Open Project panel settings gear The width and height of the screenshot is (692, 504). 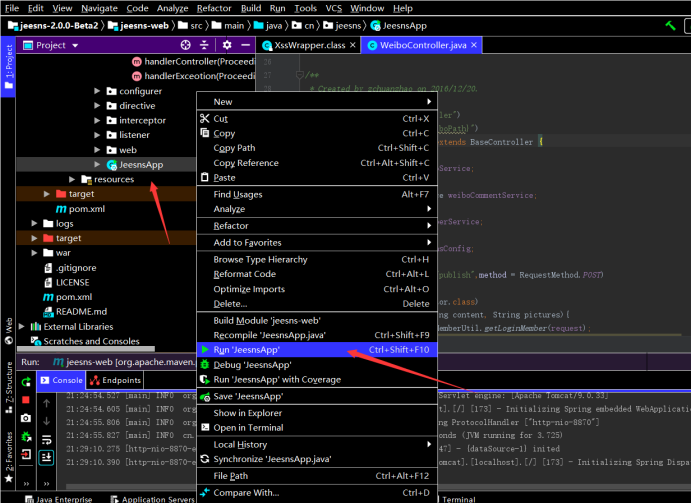[x=227, y=45]
